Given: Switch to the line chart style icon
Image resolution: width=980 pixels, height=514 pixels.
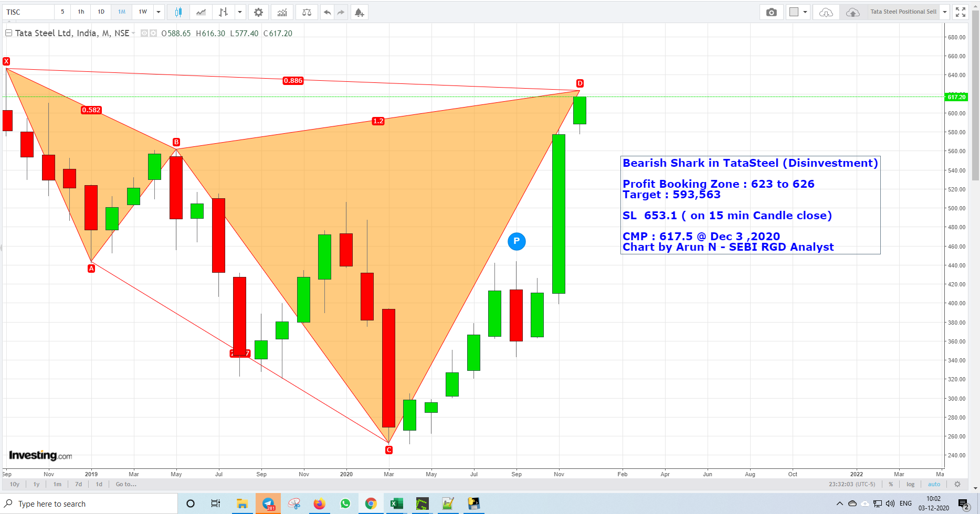Looking at the screenshot, I should point(201,12).
